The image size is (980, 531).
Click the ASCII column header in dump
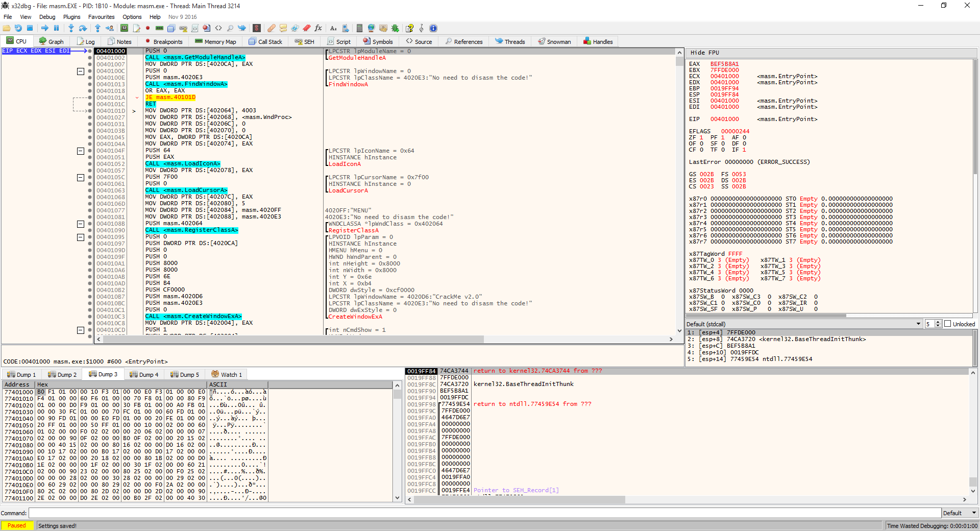point(238,384)
